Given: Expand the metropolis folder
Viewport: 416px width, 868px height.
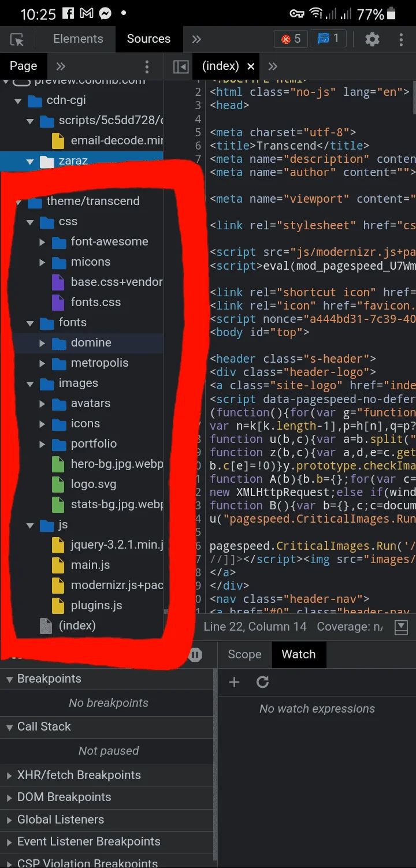Looking at the screenshot, I should (42, 364).
